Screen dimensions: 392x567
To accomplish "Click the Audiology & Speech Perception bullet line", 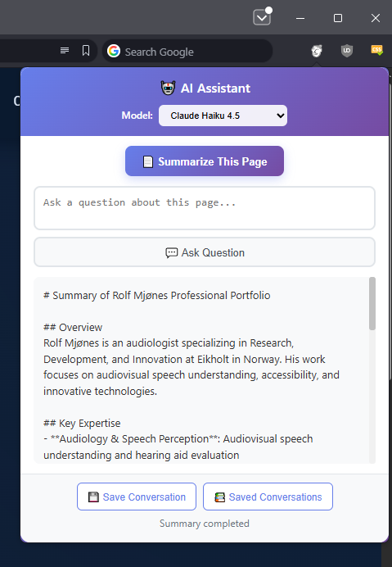I will tap(178, 447).
